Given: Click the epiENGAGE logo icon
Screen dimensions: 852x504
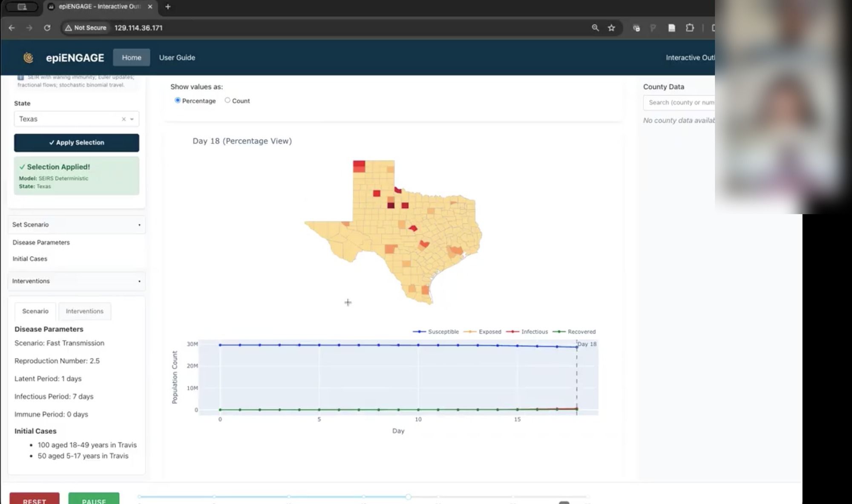Looking at the screenshot, I should [x=29, y=58].
